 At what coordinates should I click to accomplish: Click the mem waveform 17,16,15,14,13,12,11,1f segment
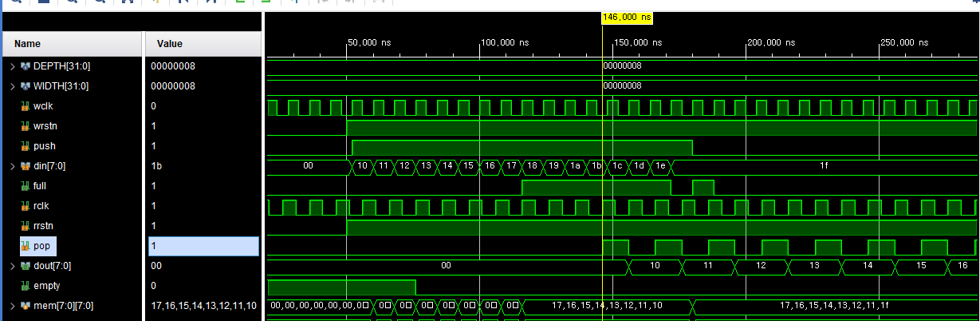click(x=834, y=306)
